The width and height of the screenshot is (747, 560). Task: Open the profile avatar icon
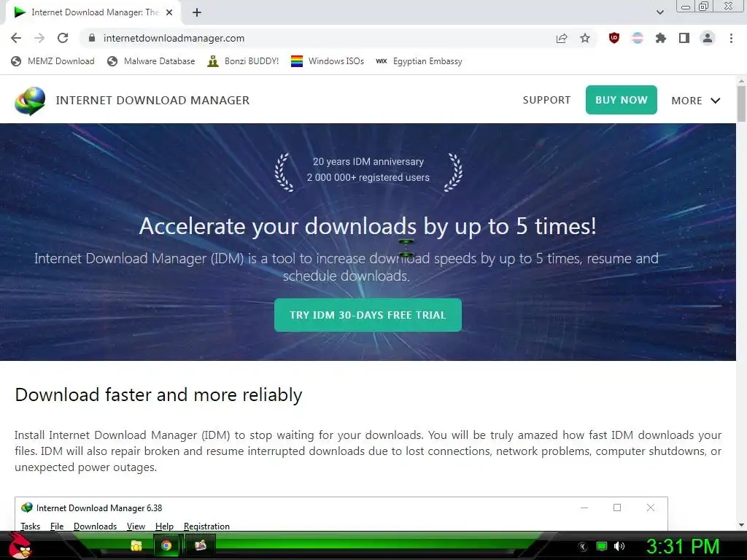[708, 38]
